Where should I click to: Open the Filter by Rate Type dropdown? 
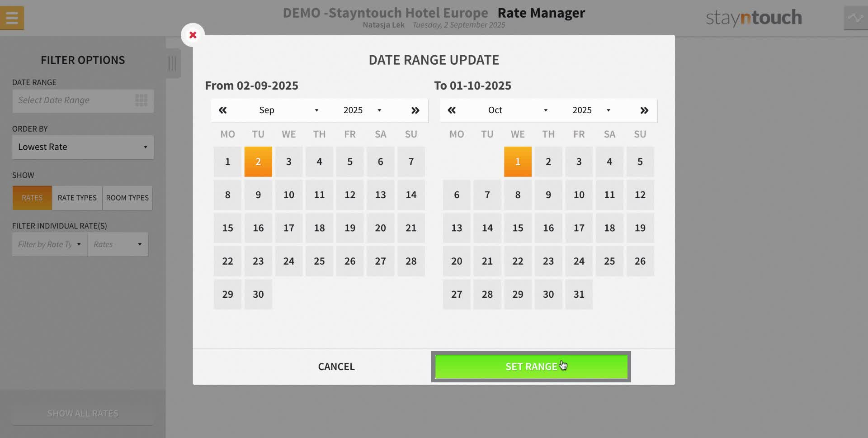point(50,244)
